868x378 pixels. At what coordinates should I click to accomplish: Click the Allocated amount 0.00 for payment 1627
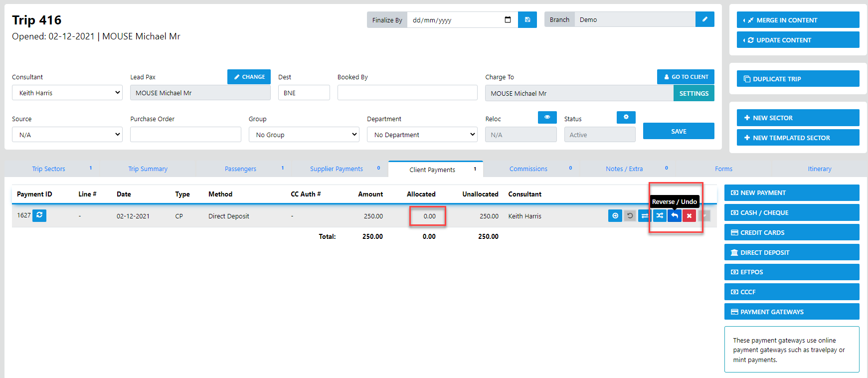coord(429,216)
